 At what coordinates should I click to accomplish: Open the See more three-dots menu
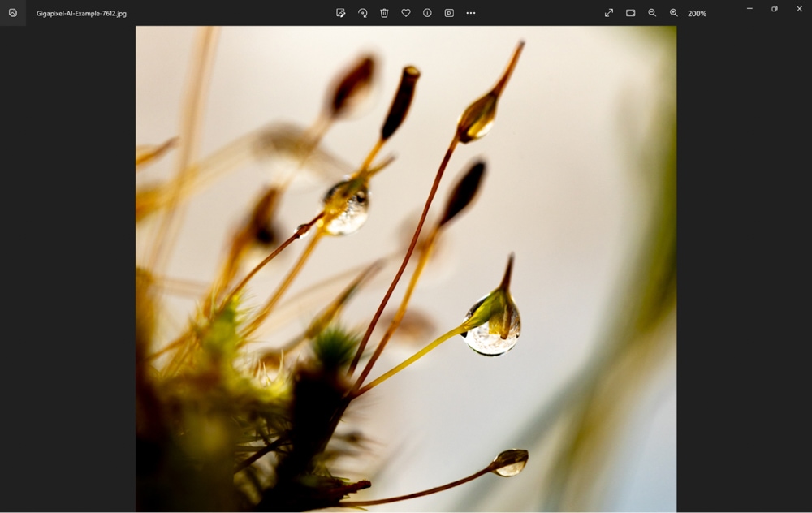coord(471,13)
